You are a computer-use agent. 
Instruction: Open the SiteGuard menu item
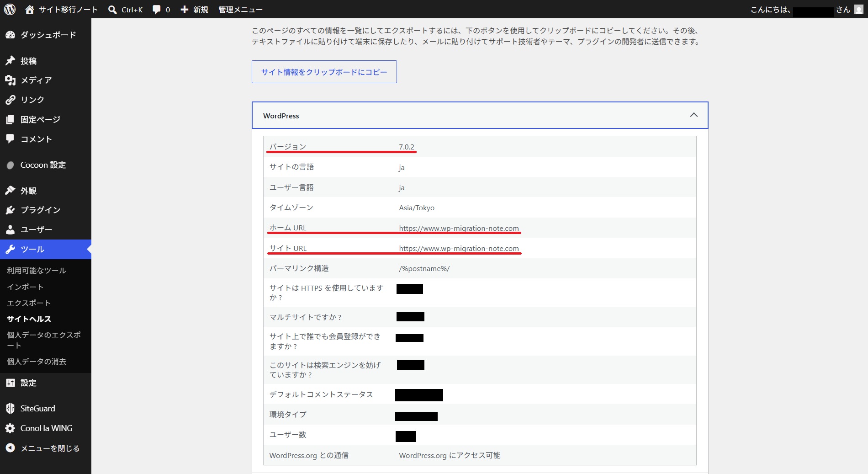pos(46,408)
